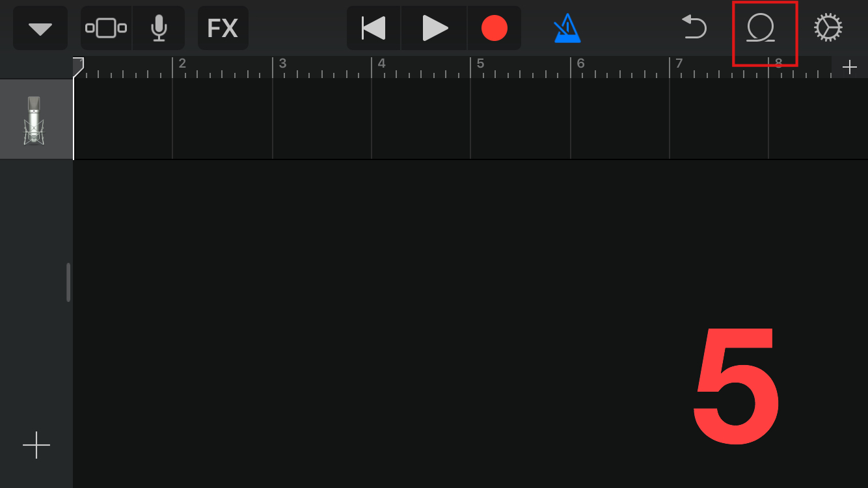Select the Audio Recorder microphone track header
Viewport: 868px width, 488px height.
[36, 120]
